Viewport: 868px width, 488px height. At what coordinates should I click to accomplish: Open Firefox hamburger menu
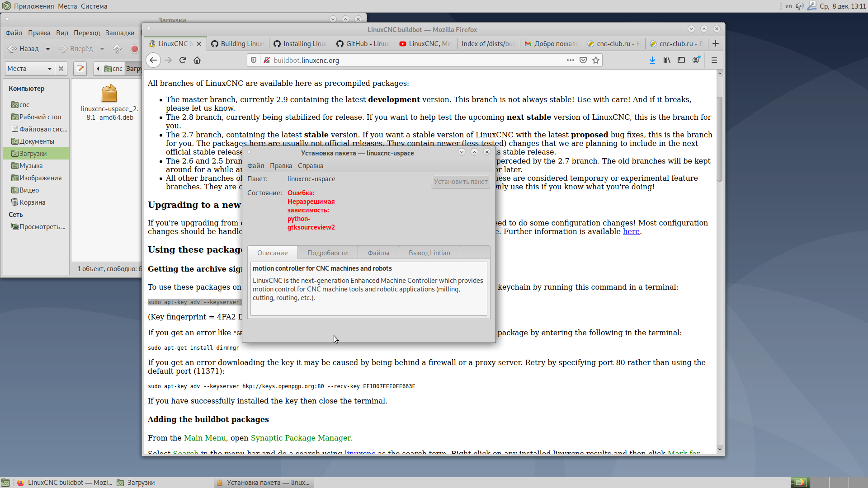tap(714, 60)
